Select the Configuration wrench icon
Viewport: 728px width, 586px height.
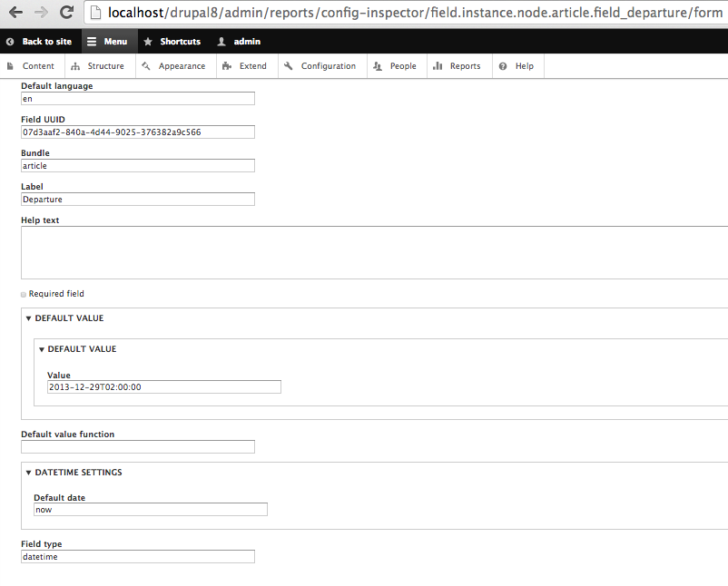(286, 65)
